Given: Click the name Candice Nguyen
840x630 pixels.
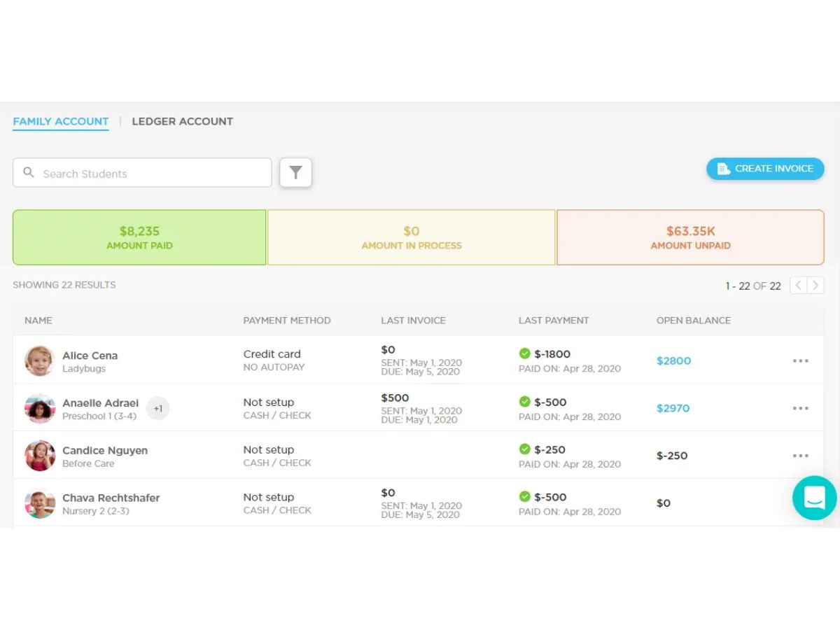Looking at the screenshot, I should click(105, 451).
